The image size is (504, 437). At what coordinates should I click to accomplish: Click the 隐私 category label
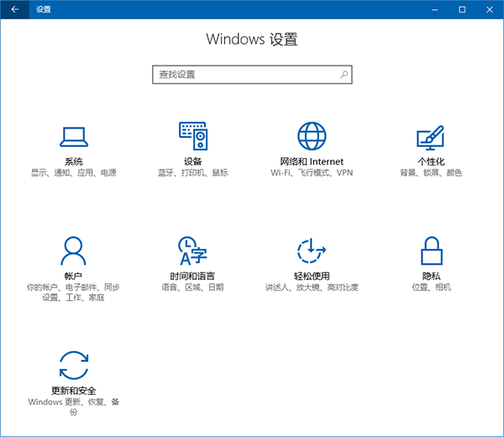[x=432, y=276]
